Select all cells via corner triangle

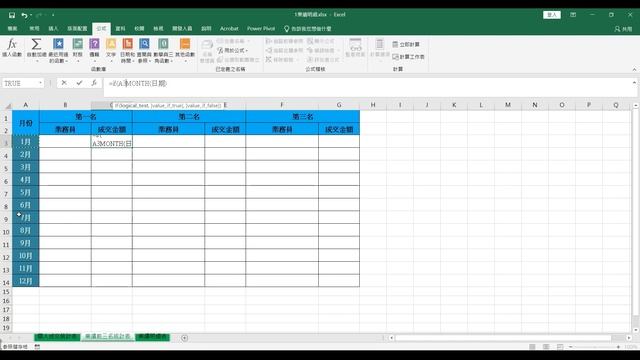[x=7, y=105]
